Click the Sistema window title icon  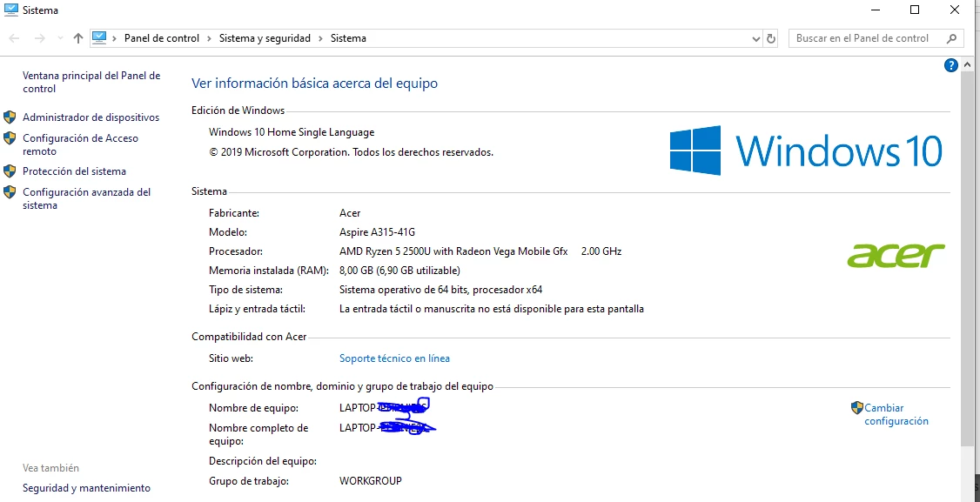click(10, 10)
